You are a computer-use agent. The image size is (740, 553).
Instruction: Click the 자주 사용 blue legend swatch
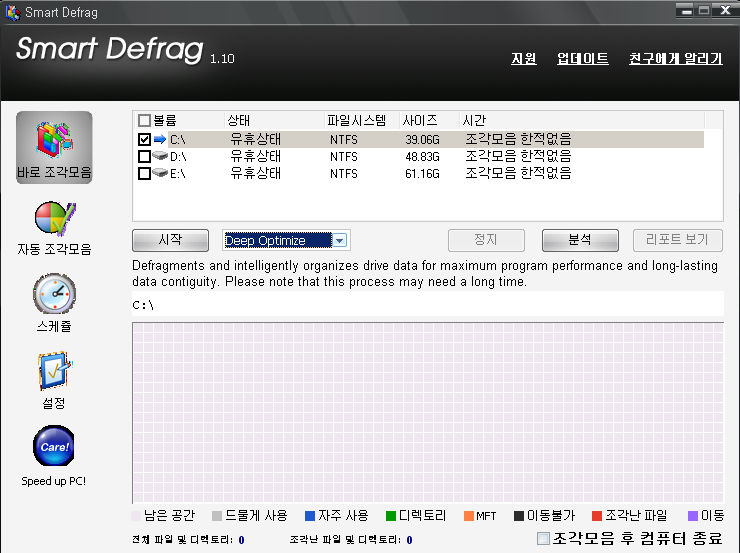click(x=310, y=516)
